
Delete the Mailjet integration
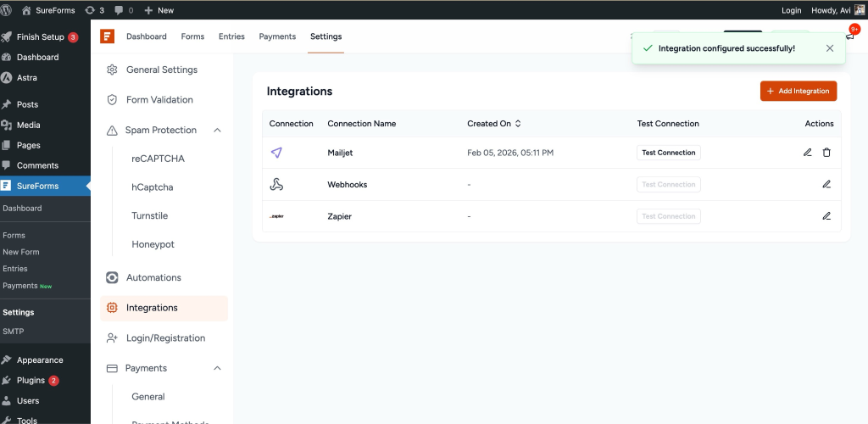(x=826, y=153)
